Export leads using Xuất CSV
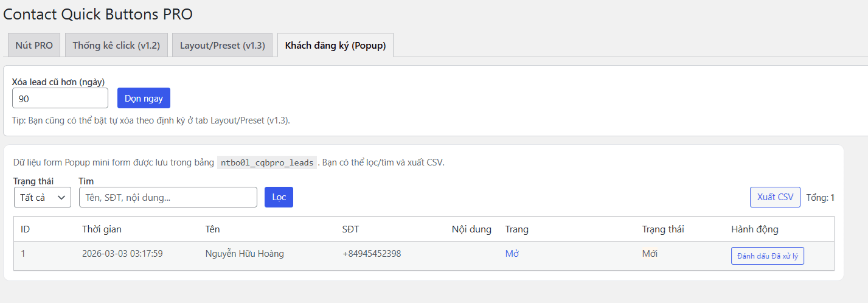Image resolution: width=868 pixels, height=303 pixels. click(x=775, y=197)
